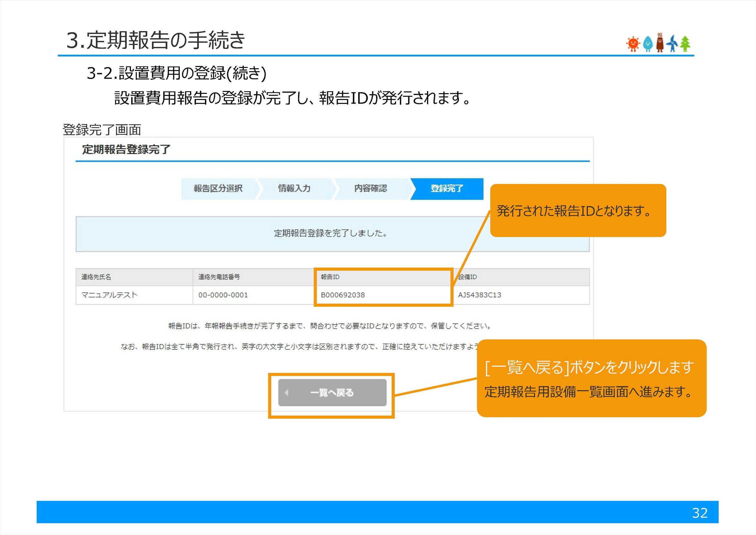The width and height of the screenshot is (756, 535).
Task: Select the 内容確認 step chevron
Action: [x=371, y=189]
